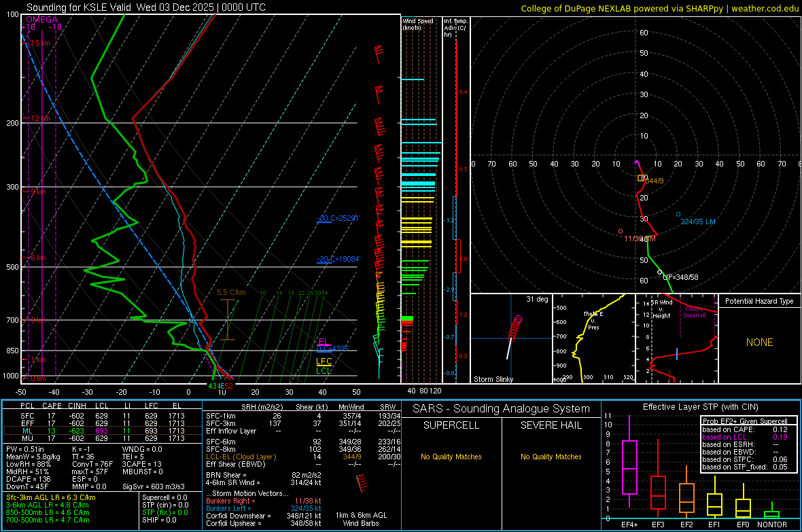Click ConvT = 76F value
This screenshot has height=532, width=802.
click(x=92, y=464)
